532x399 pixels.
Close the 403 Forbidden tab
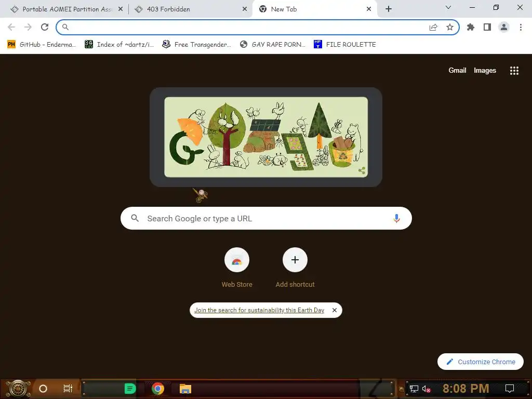click(245, 9)
